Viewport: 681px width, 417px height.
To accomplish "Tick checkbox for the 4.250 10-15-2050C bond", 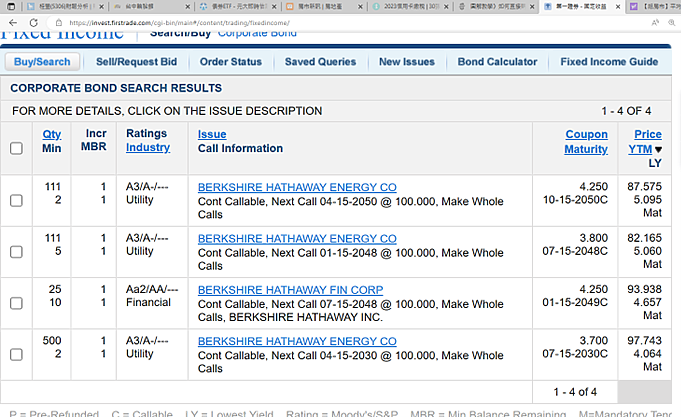I will 16,200.
